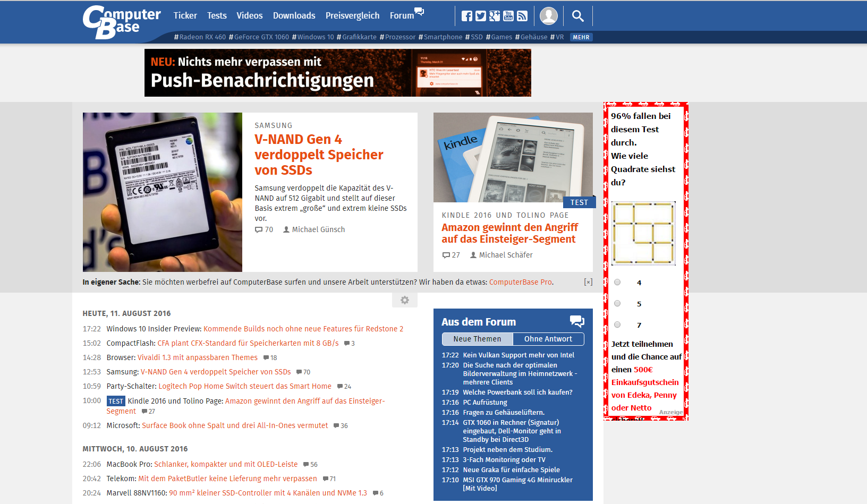
Task: Click the forum speech bubbles icon in 'Aus dem Forum'
Action: [x=577, y=321]
